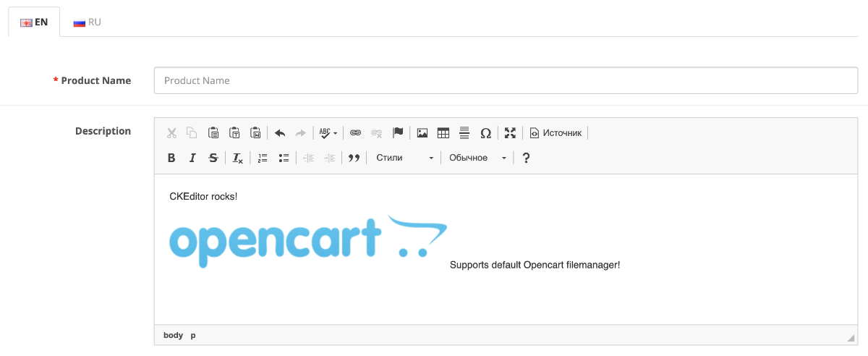Click the ABC spell check icon
The height and width of the screenshot is (356, 868).
(x=325, y=133)
